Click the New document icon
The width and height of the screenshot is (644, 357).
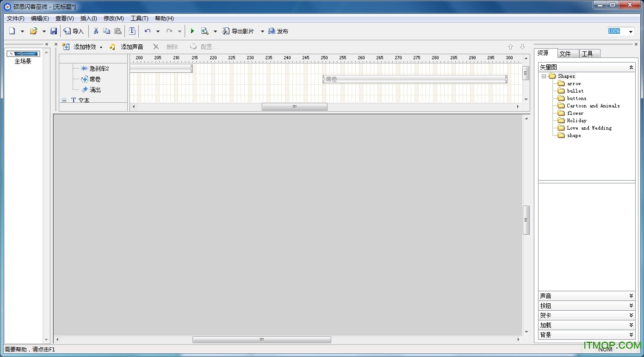tap(12, 31)
